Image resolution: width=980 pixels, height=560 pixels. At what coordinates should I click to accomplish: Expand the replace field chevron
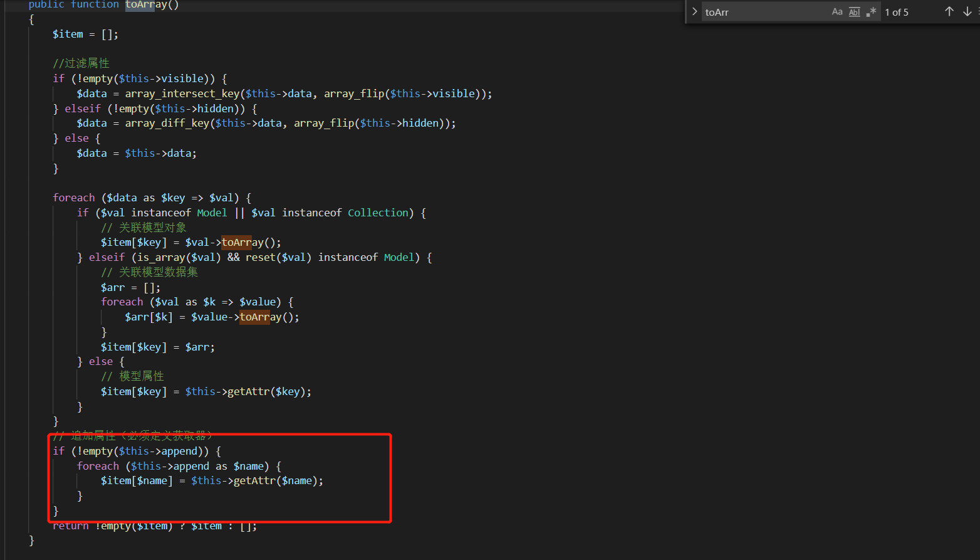pyautogui.click(x=694, y=12)
